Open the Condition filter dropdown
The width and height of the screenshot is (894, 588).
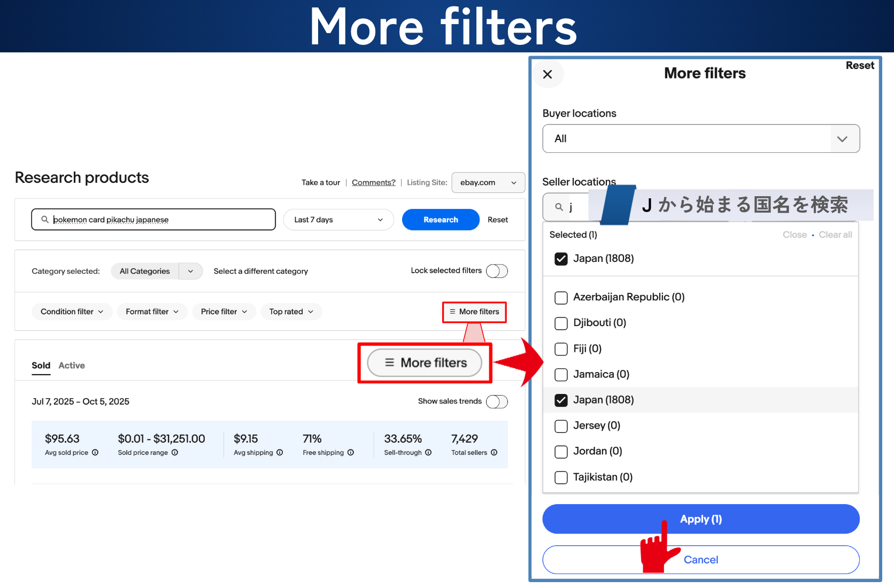click(72, 312)
